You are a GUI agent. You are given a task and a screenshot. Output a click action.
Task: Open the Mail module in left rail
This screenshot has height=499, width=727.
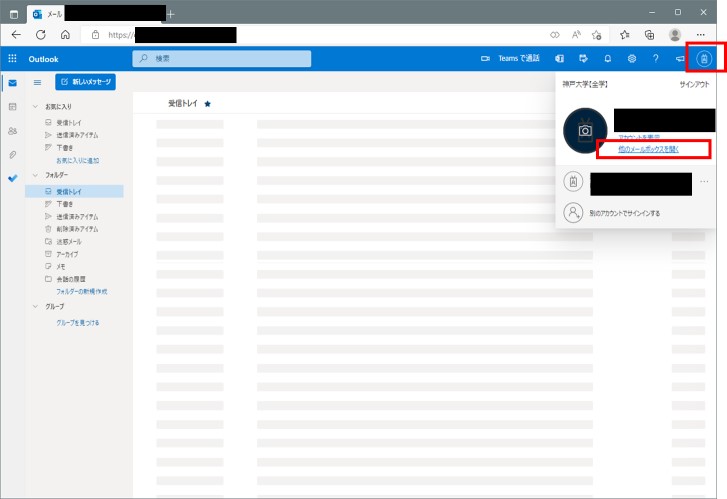[13, 83]
